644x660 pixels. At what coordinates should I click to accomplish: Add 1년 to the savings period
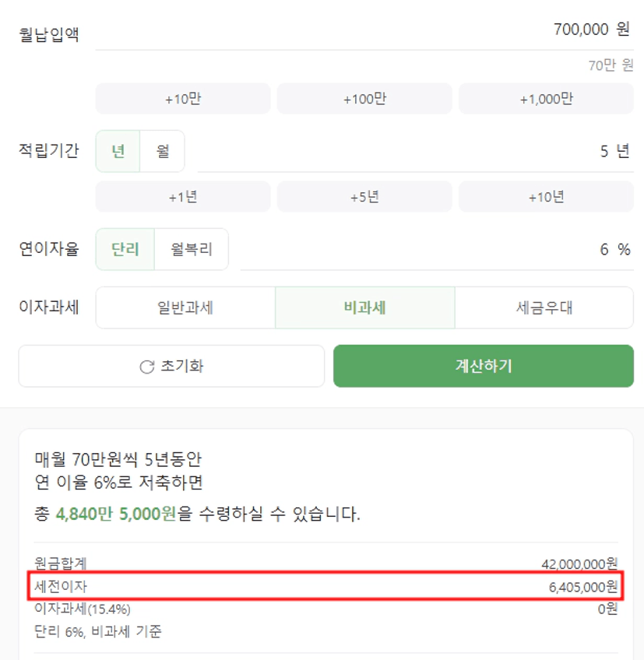(183, 197)
